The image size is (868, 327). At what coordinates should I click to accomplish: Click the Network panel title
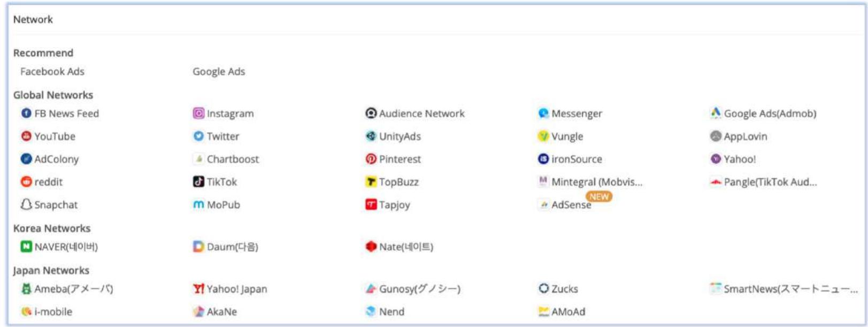pos(33,19)
